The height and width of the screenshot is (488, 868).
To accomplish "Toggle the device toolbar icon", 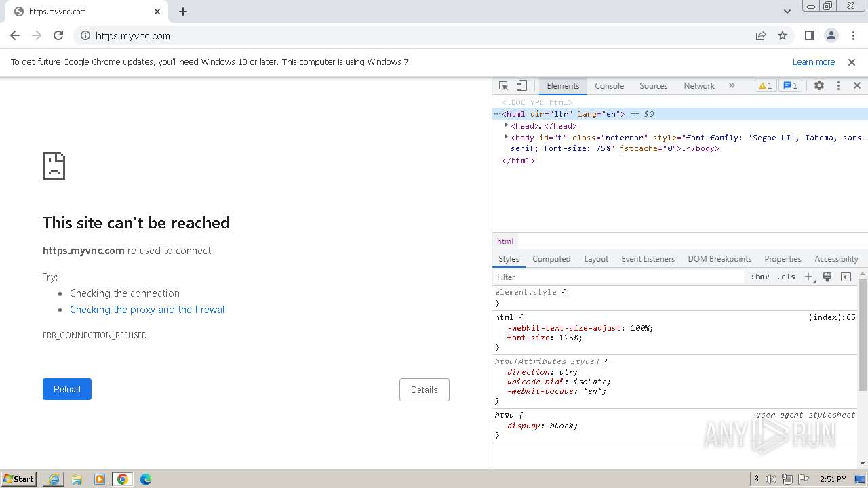I will click(521, 86).
